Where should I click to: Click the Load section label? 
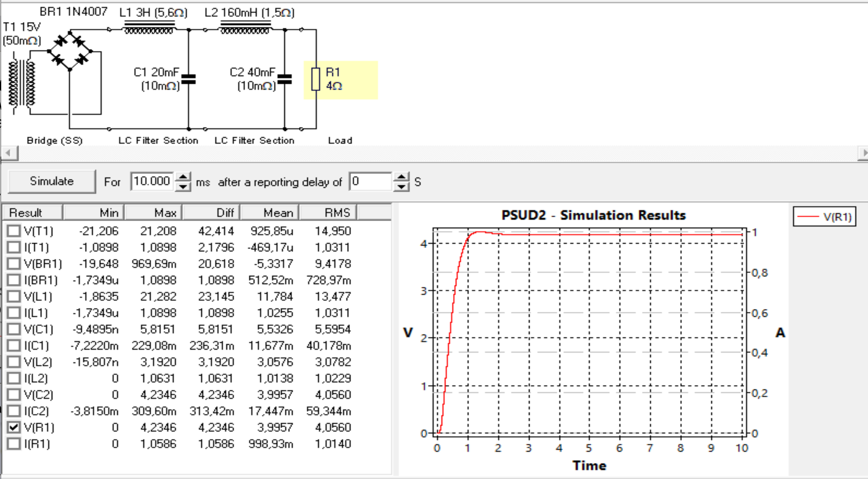click(x=340, y=140)
